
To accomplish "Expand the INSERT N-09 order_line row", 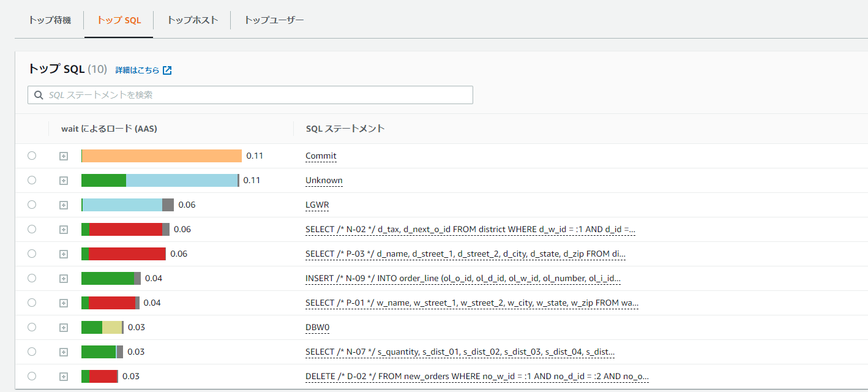I will [x=64, y=279].
